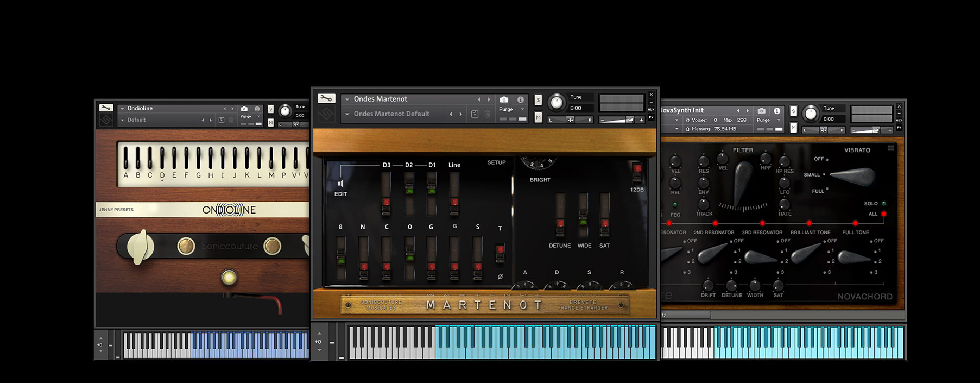Click the PV button in Ondes Martenot header
Screen dimensions: 980x383
(x=651, y=117)
